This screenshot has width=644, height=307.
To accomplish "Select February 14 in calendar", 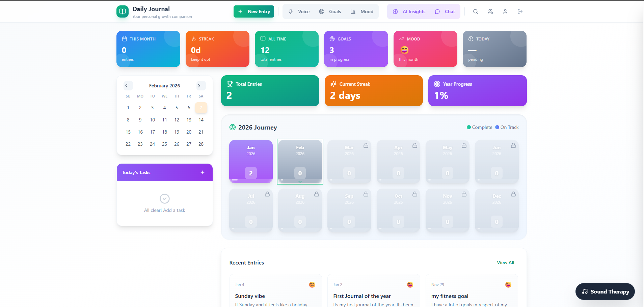I will [x=201, y=120].
